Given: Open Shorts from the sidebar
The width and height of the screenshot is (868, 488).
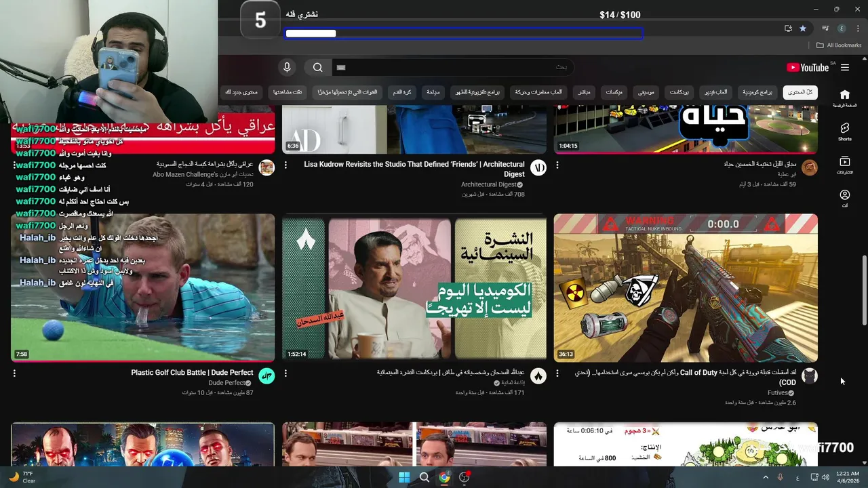Looking at the screenshot, I should pyautogui.click(x=844, y=131).
